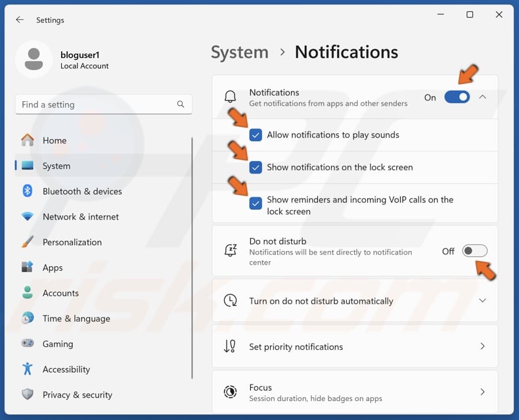Image resolution: width=519 pixels, height=420 pixels.
Task: Maximize the Settings window
Action: pyautogui.click(x=470, y=14)
